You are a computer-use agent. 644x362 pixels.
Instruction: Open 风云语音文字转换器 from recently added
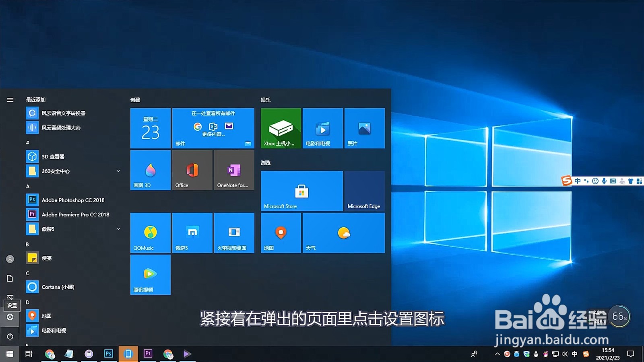[73, 113]
